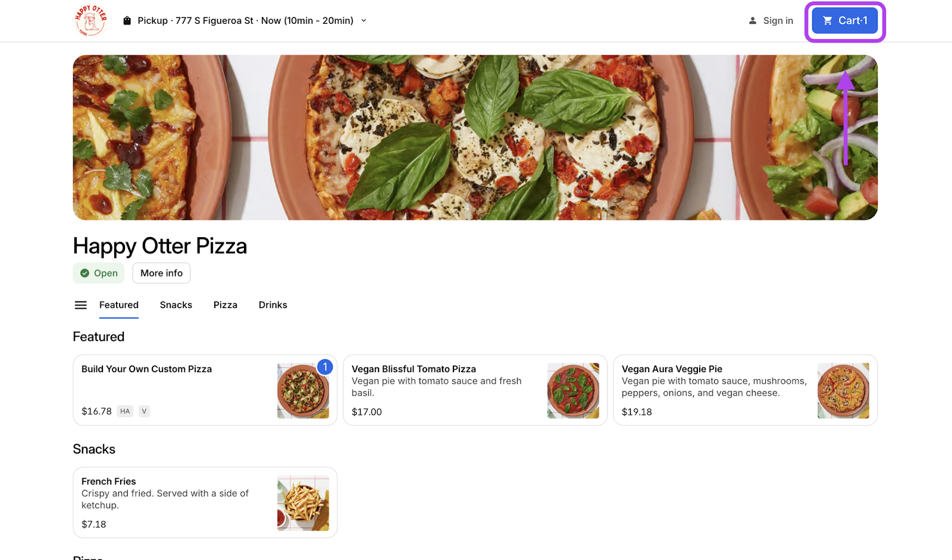The height and width of the screenshot is (560, 952).
Task: Switch to the Pizza tab
Action: click(x=225, y=305)
